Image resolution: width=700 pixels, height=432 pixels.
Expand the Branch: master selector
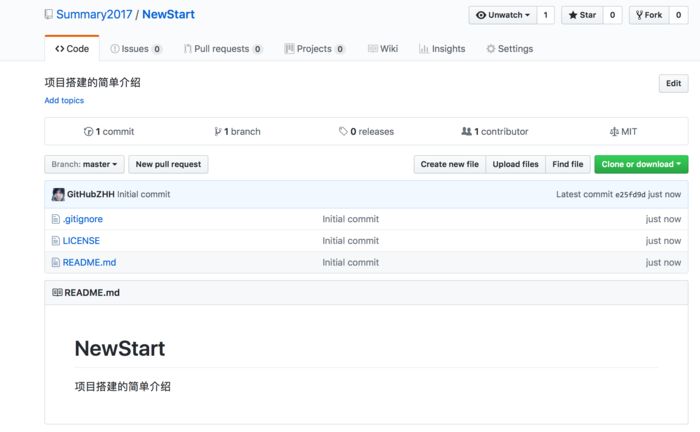pyautogui.click(x=85, y=164)
